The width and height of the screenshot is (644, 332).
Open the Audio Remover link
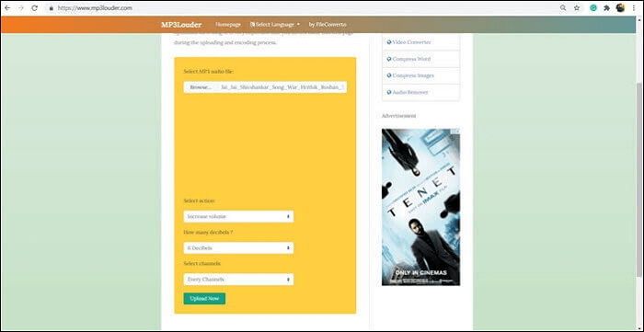point(410,93)
